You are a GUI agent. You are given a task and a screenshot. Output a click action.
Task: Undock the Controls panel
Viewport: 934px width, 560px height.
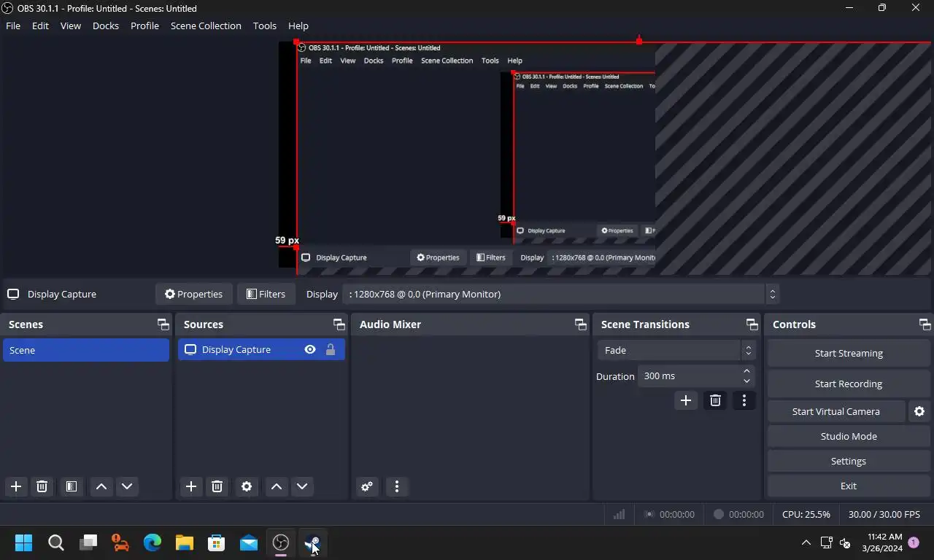[925, 324]
